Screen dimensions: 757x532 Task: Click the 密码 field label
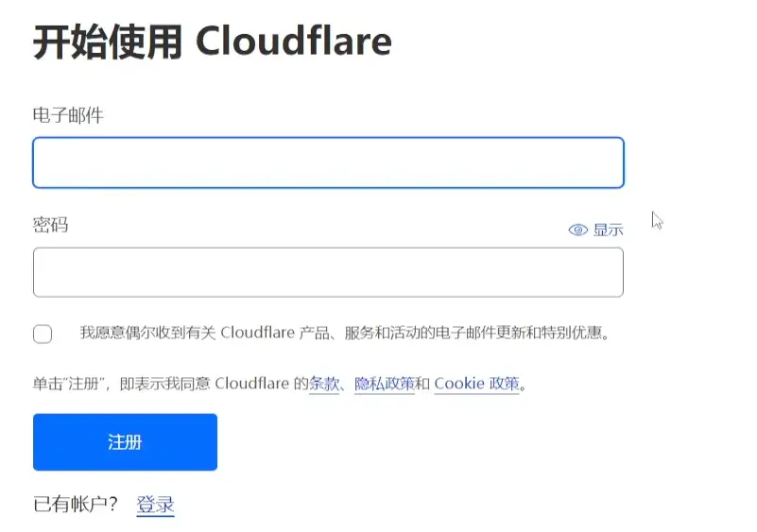(x=51, y=225)
